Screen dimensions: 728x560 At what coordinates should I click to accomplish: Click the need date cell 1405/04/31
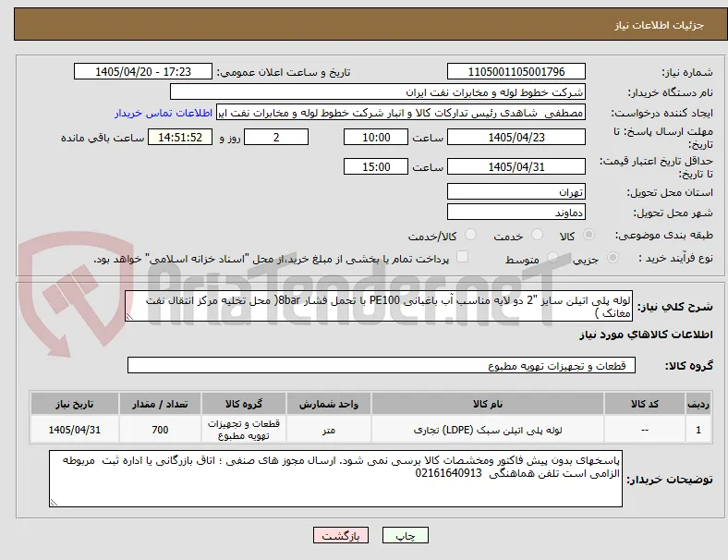(75, 430)
